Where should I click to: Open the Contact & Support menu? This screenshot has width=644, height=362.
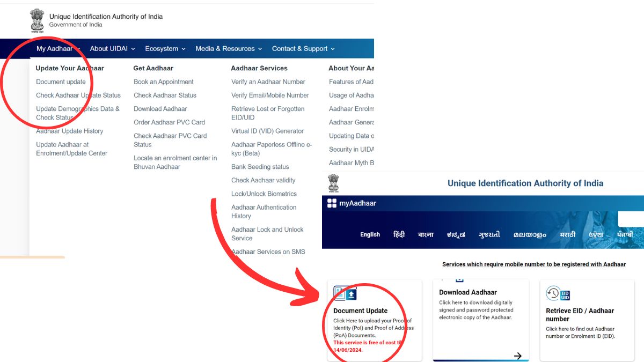(303, 49)
